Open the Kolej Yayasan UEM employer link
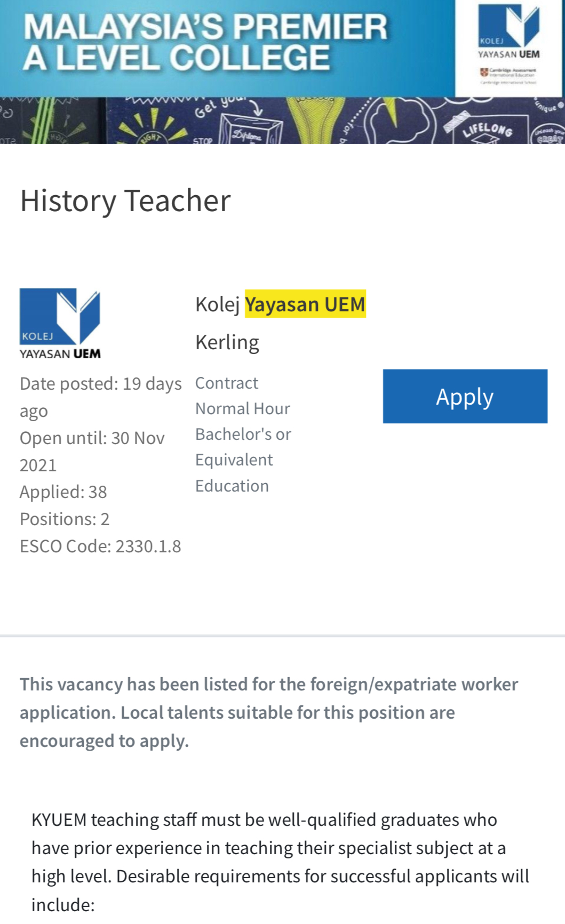 pyautogui.click(x=280, y=304)
